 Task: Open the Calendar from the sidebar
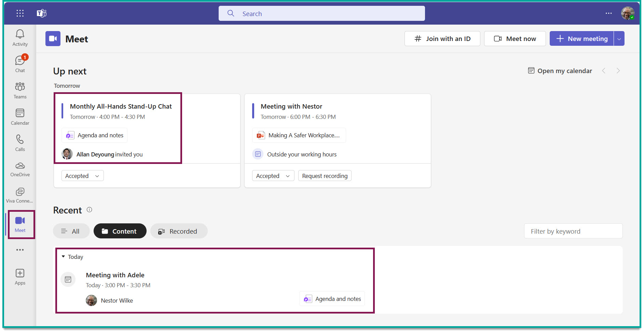pos(20,116)
